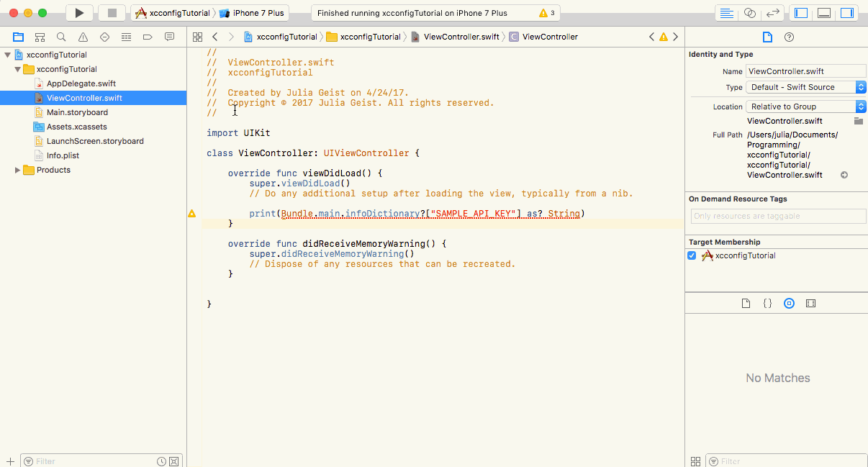Reveal ViewController.swift path in Finder arrow
Screen dimensions: 868x467
pyautogui.click(x=844, y=175)
